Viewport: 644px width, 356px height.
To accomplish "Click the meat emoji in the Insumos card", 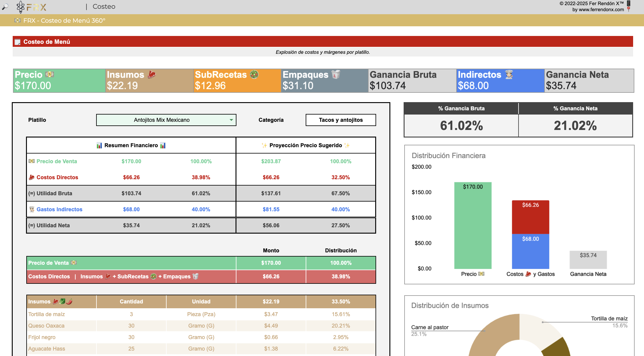I will point(152,74).
